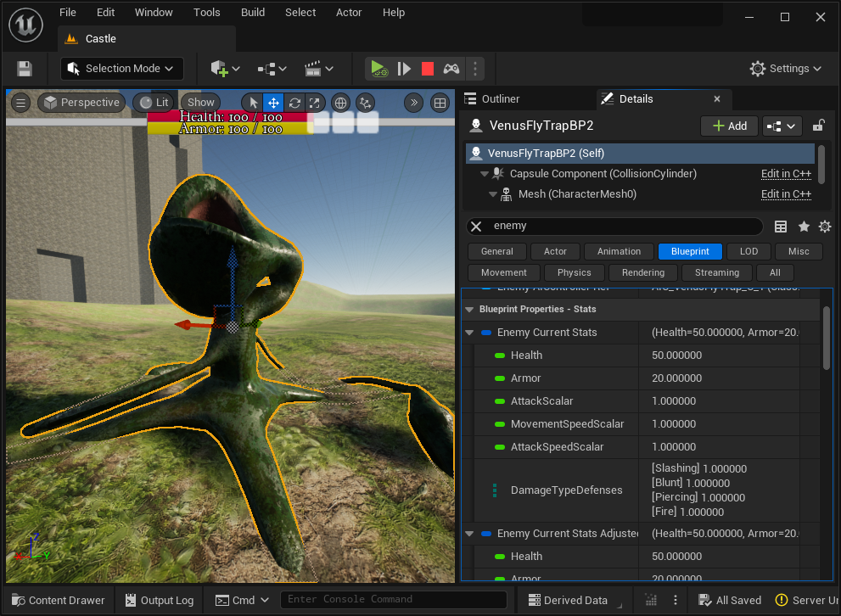
Task: Toggle surface snapping icon in viewport
Action: click(x=366, y=103)
